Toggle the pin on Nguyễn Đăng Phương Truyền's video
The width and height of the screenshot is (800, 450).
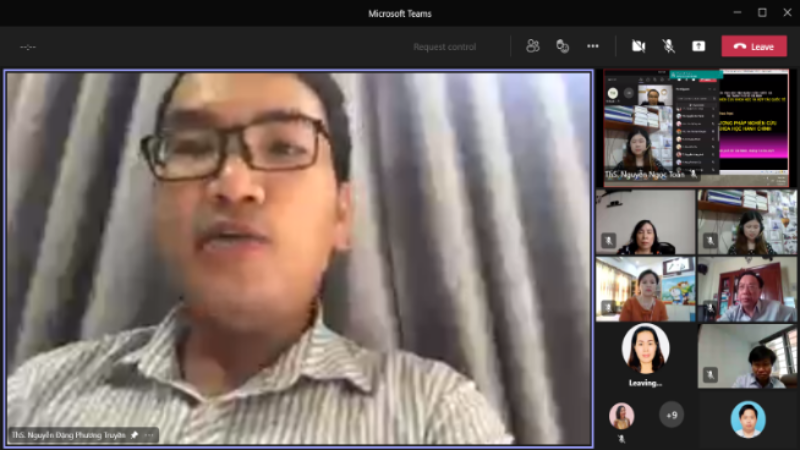click(x=135, y=435)
